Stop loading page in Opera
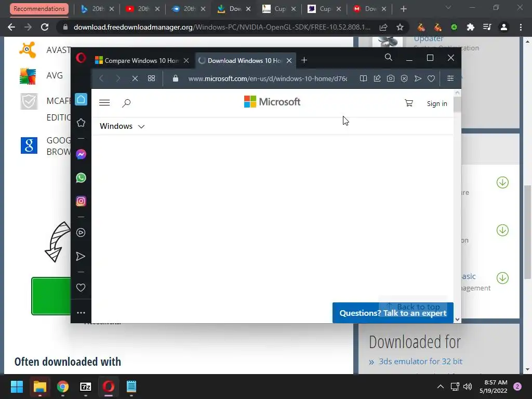This screenshot has height=399, width=532. (x=135, y=78)
